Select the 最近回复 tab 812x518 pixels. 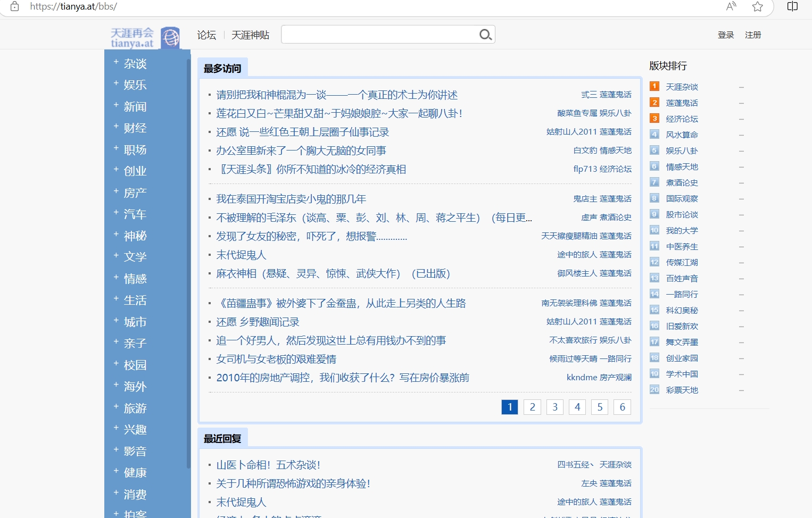[x=222, y=439]
